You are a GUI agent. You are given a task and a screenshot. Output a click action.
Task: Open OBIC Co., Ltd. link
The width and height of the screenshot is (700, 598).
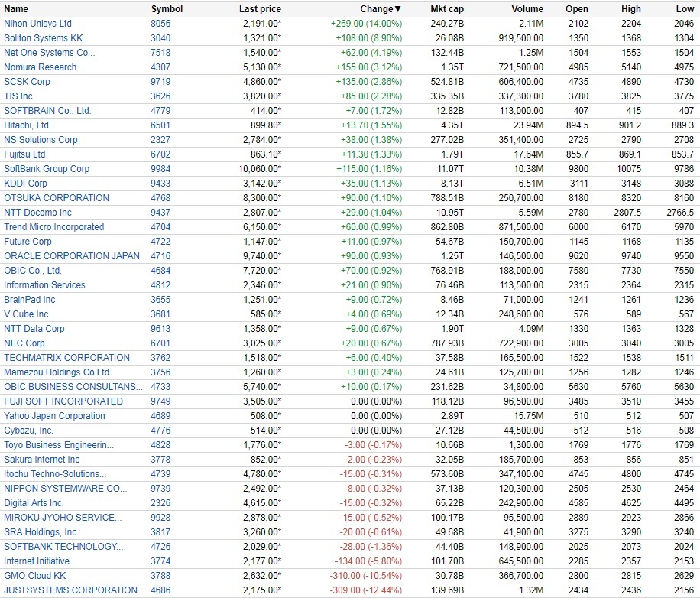[x=33, y=271]
